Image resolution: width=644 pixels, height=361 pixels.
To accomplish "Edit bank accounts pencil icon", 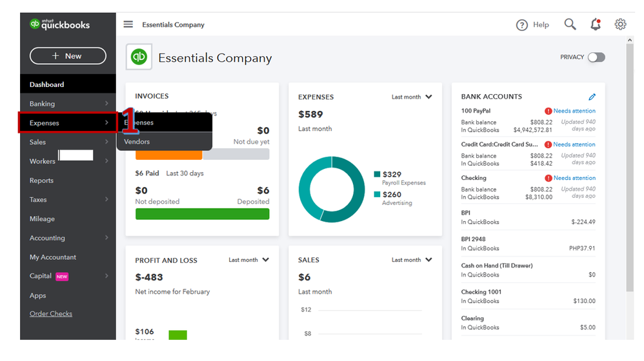I will pos(592,97).
